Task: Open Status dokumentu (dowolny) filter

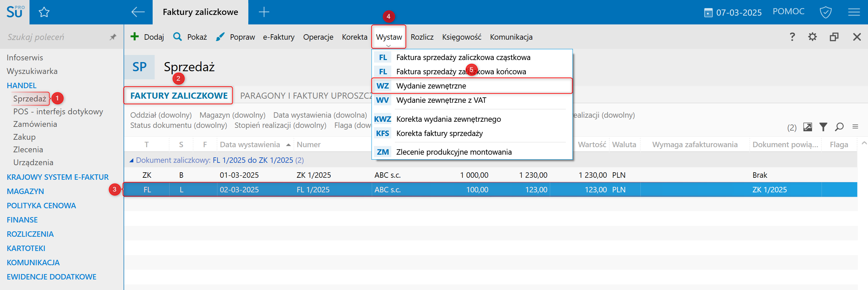Action: tap(178, 125)
